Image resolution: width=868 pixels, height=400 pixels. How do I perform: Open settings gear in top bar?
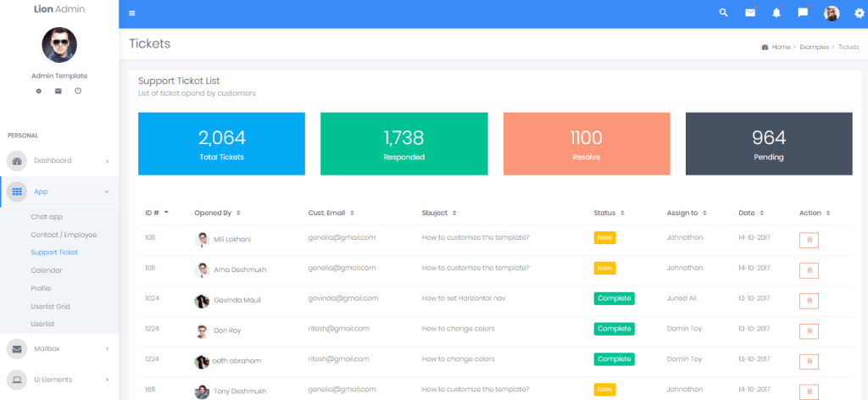point(859,14)
